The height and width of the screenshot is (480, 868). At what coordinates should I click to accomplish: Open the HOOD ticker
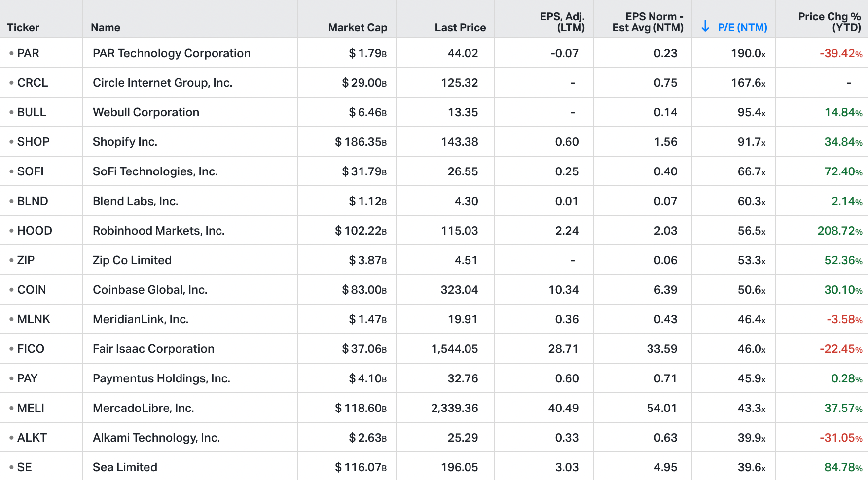coord(35,231)
